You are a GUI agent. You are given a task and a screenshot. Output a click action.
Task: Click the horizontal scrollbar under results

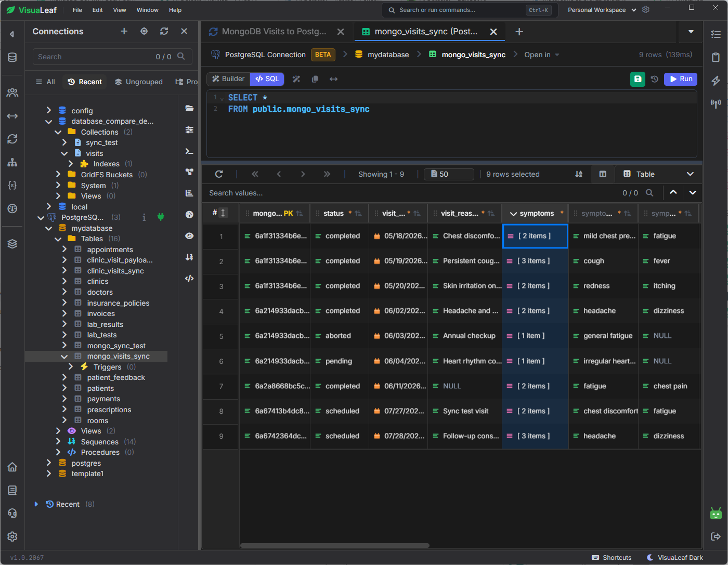click(335, 546)
